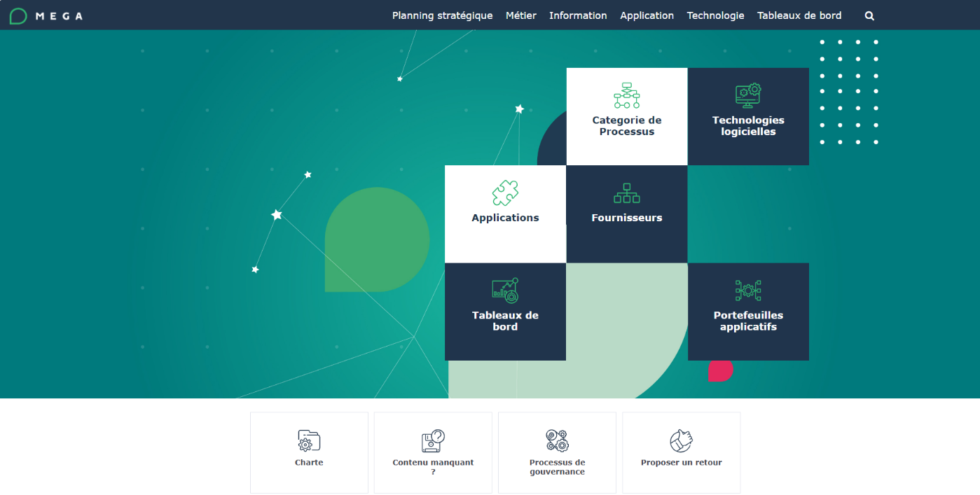
Task: Click the Technologies logicielles monitor icon
Action: pos(747,95)
